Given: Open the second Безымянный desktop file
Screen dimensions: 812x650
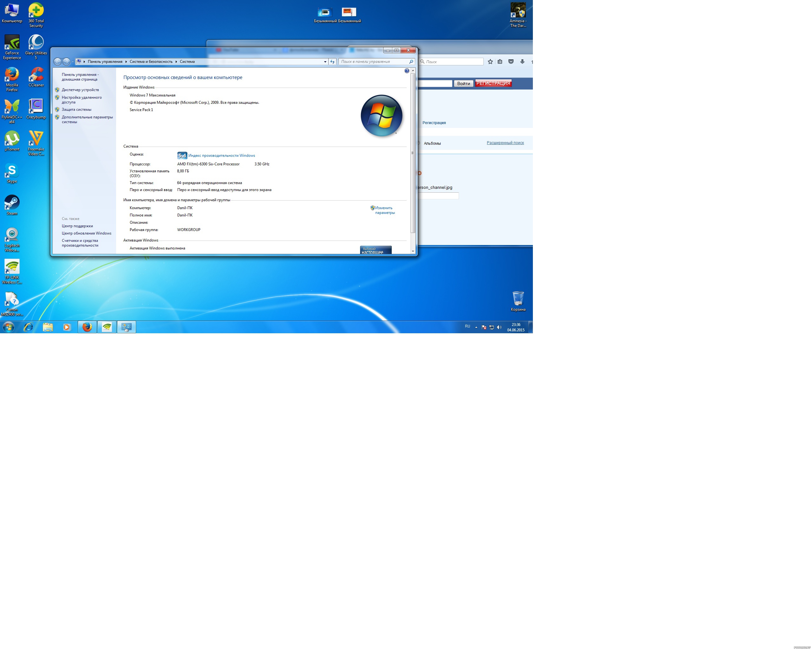Looking at the screenshot, I should 349,15.
